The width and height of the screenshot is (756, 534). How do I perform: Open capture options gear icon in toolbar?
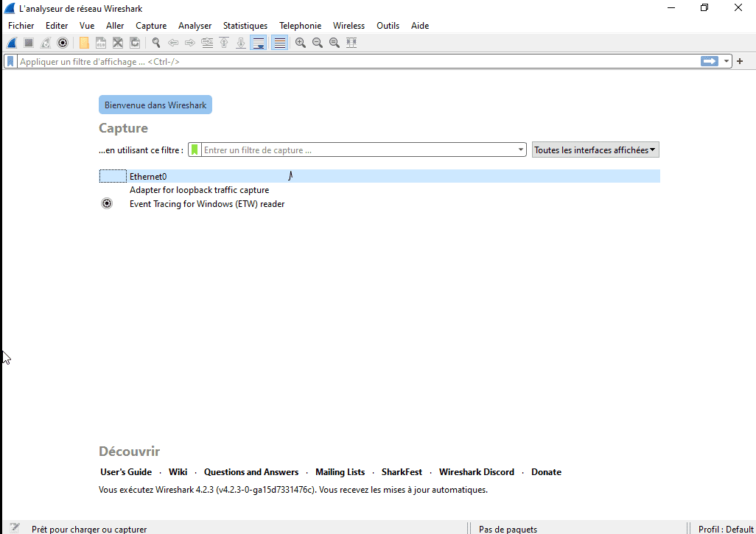tap(63, 43)
